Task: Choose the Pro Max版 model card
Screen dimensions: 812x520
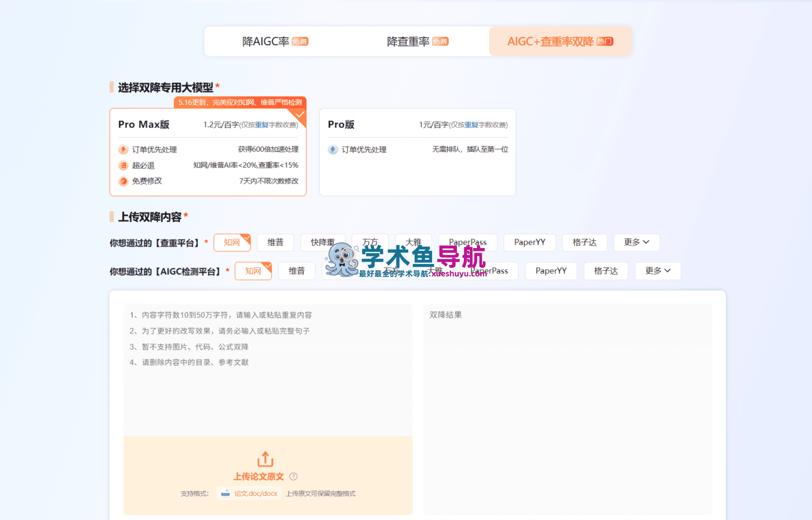Action: 208,152
